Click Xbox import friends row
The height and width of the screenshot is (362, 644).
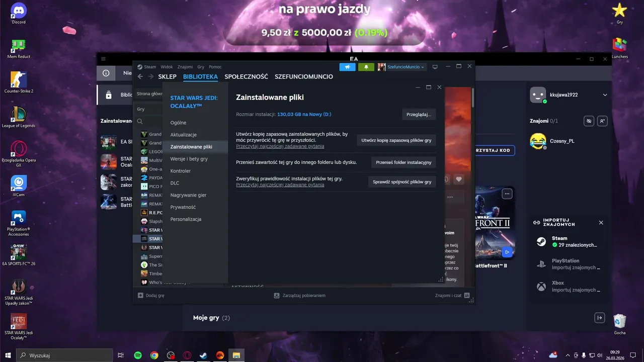point(569,286)
